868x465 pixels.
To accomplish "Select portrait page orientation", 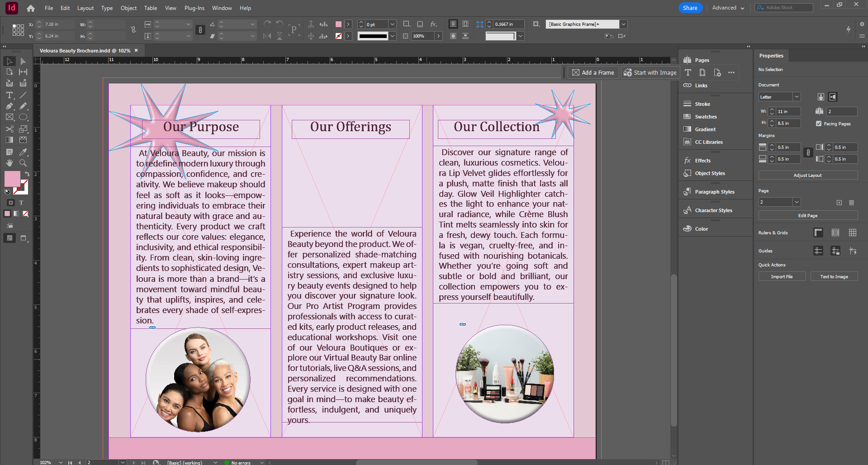I will [821, 97].
